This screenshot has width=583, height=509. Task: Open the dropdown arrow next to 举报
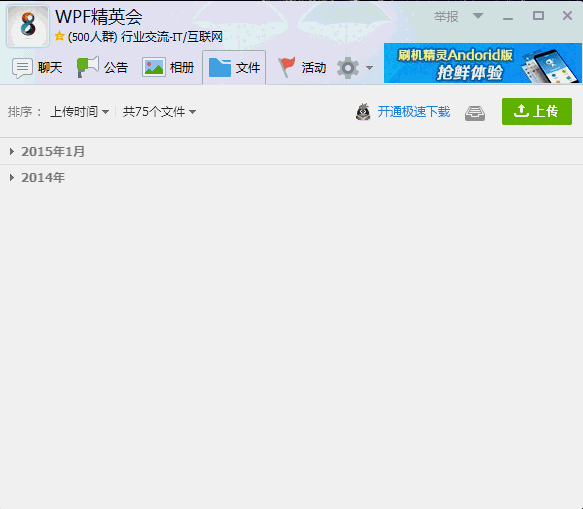[478, 16]
